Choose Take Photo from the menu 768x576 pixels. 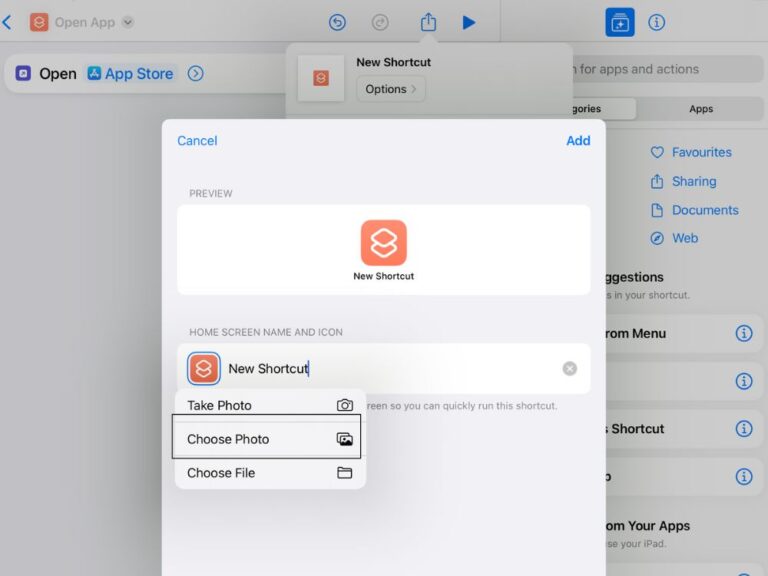(x=270, y=405)
